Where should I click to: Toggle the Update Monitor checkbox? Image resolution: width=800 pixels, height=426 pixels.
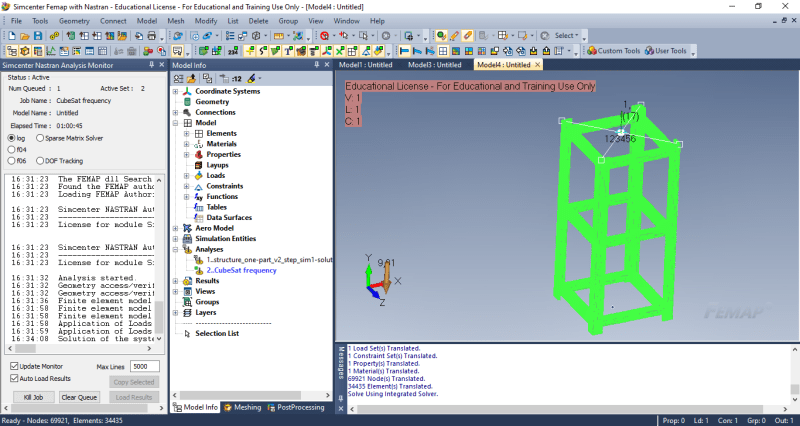[14, 366]
